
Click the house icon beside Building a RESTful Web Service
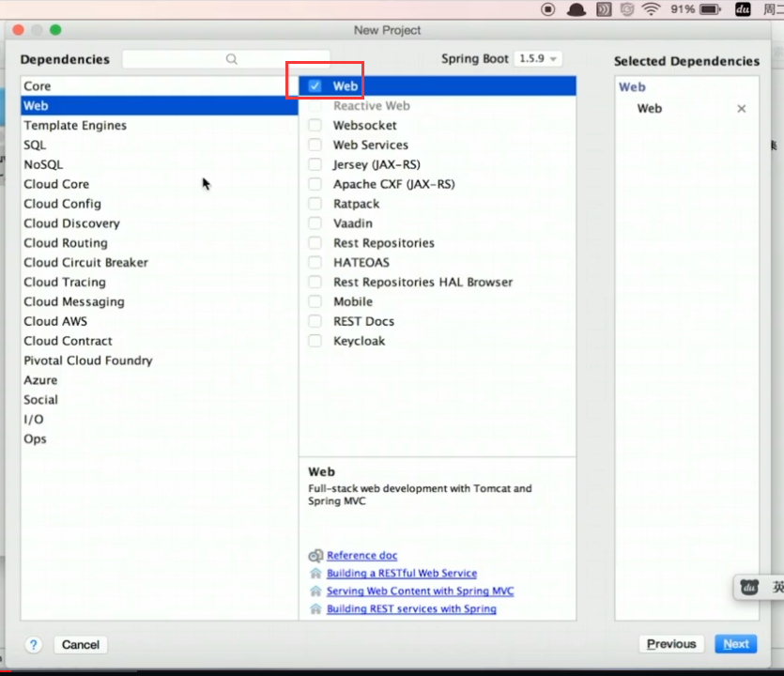point(315,573)
